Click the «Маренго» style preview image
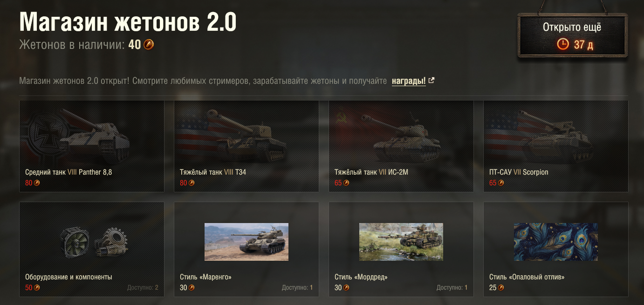644x305 pixels. [247, 242]
